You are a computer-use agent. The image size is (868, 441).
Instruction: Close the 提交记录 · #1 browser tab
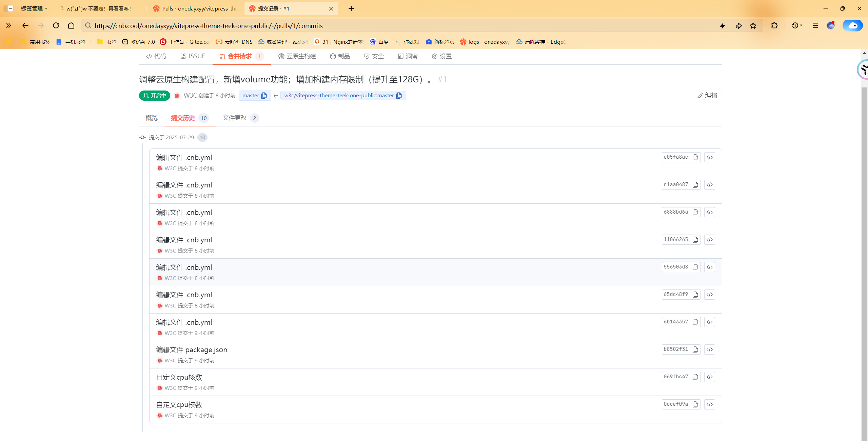(x=331, y=9)
